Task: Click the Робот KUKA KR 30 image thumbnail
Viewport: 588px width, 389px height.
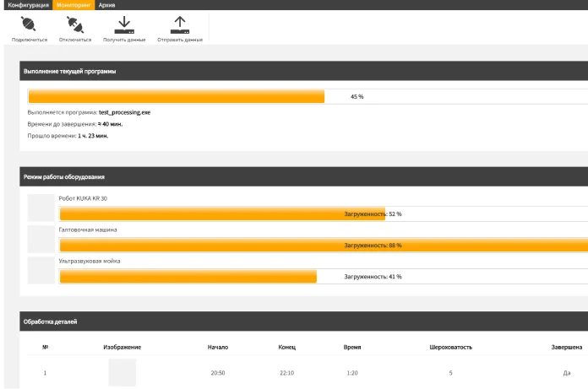Action: 41,208
